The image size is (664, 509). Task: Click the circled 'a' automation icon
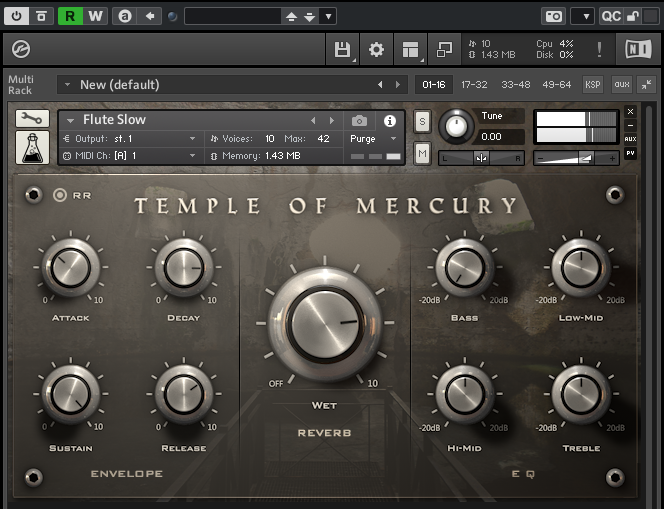[124, 16]
